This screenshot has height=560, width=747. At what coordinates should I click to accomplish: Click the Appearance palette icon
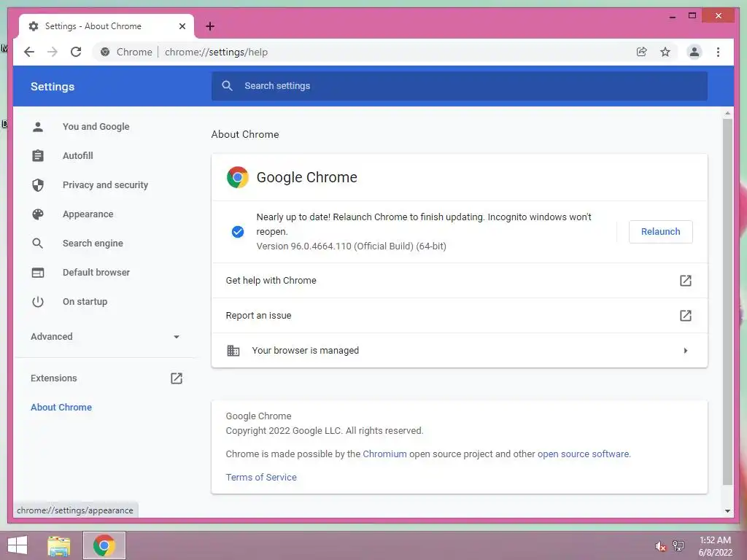(38, 214)
